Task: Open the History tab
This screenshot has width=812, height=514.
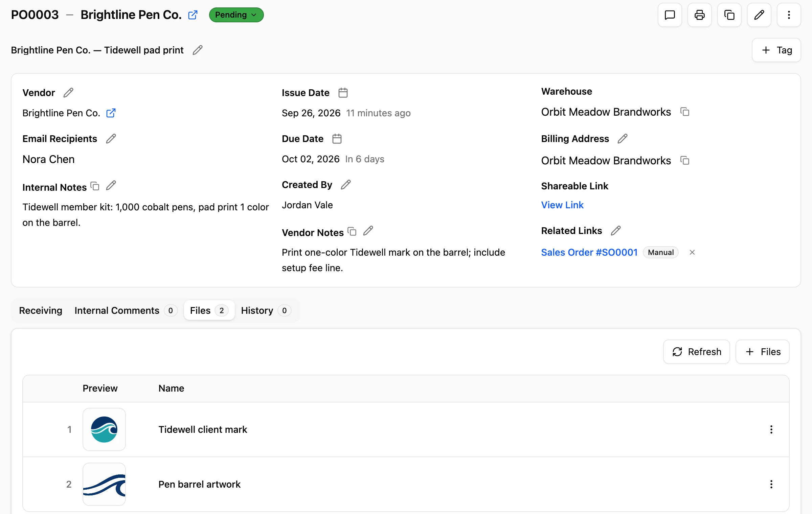Action: coord(266,310)
